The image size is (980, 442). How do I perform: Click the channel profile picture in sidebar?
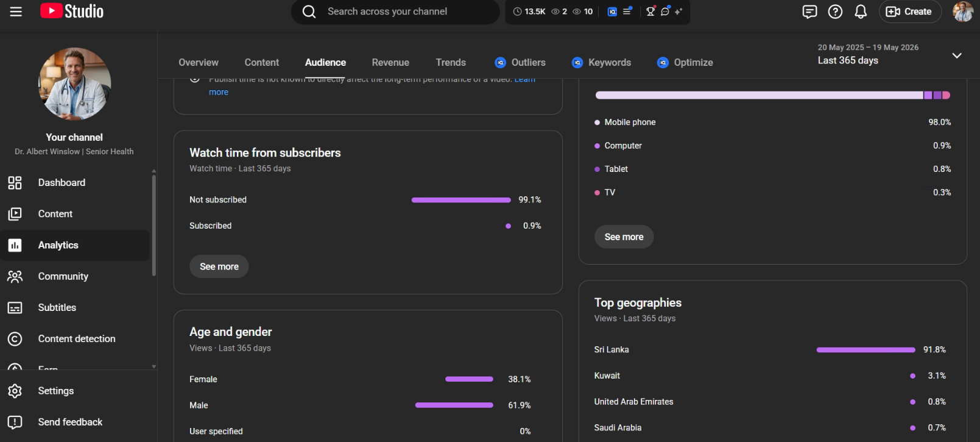(75, 84)
